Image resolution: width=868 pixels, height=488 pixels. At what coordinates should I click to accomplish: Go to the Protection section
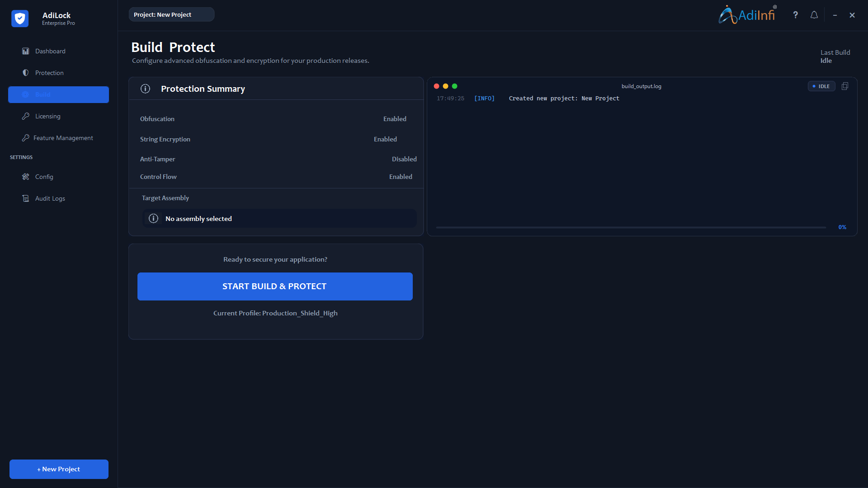tap(49, 73)
